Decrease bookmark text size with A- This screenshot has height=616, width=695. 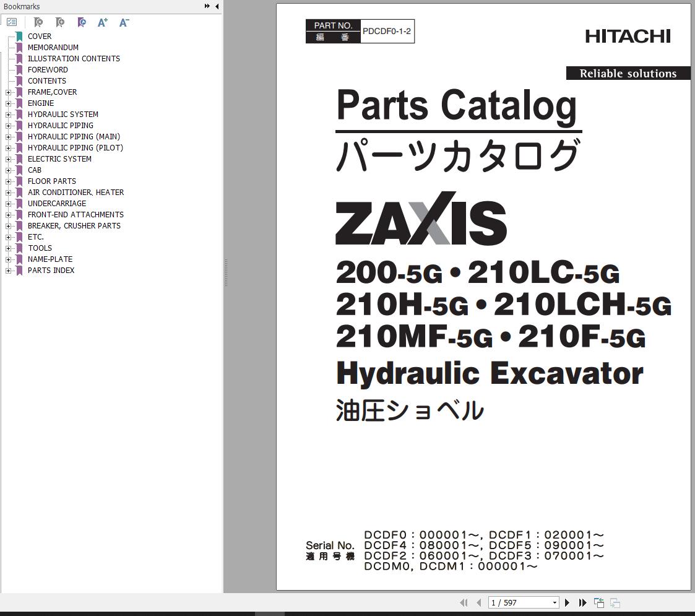click(x=124, y=22)
